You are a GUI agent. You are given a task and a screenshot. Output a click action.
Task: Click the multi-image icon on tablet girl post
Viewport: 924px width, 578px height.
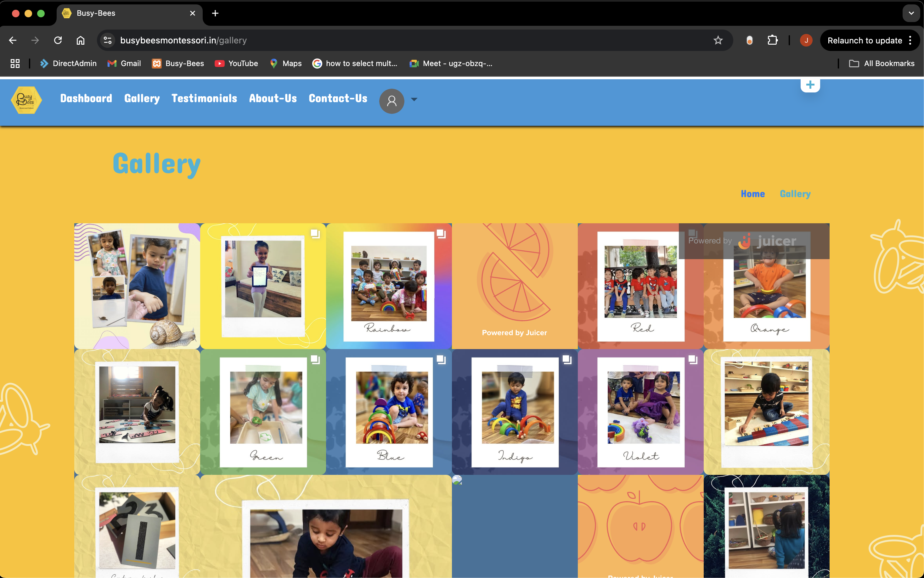point(315,234)
